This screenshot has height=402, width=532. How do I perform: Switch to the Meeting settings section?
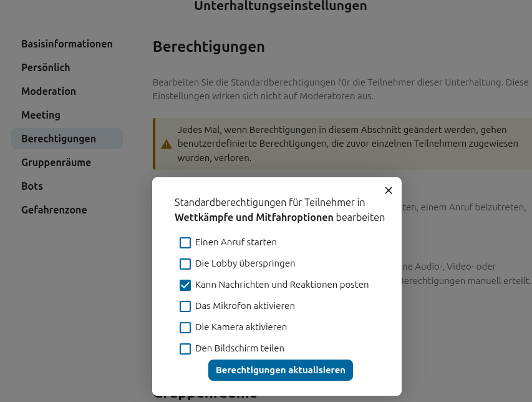(41, 115)
